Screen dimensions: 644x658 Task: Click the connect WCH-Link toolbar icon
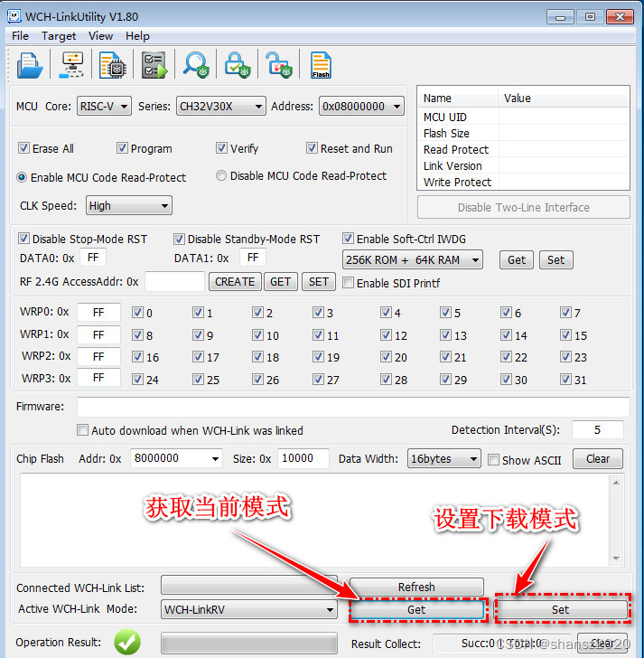[71, 65]
